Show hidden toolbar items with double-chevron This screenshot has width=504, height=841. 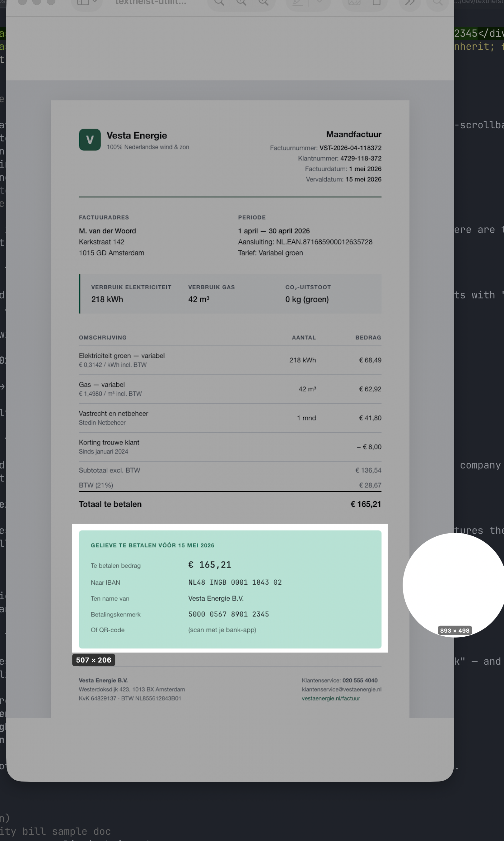tap(410, 3)
